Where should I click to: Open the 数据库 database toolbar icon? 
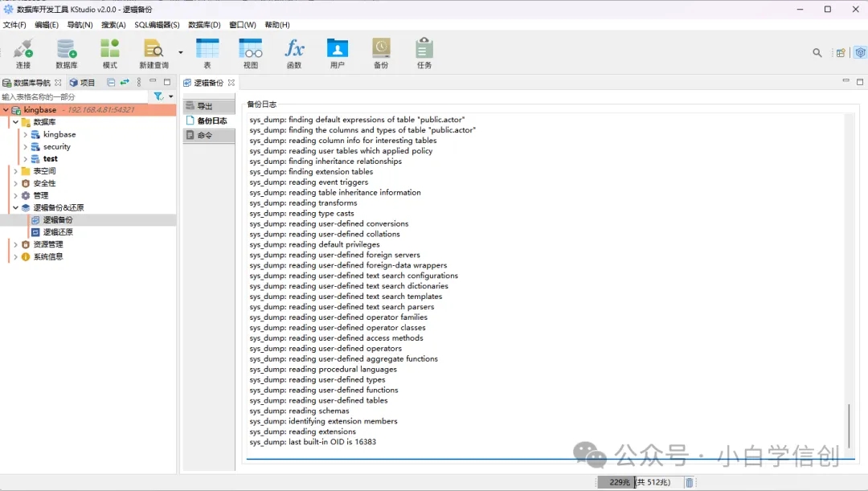pyautogui.click(x=67, y=53)
